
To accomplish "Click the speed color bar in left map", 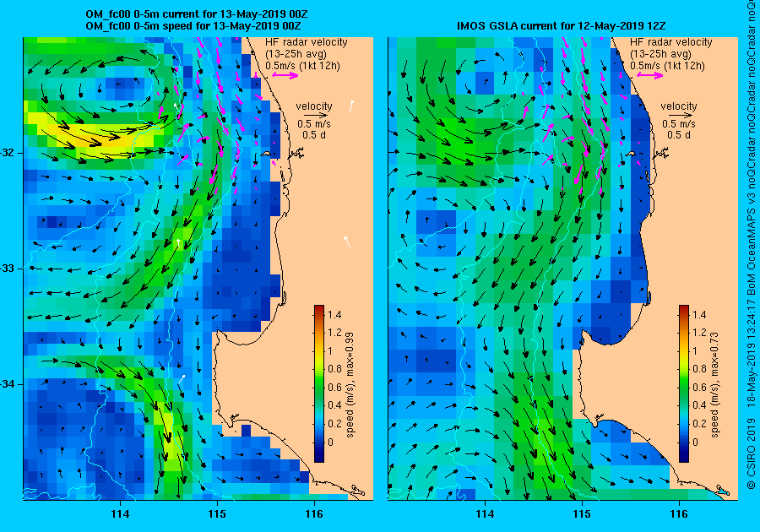I will [x=319, y=383].
